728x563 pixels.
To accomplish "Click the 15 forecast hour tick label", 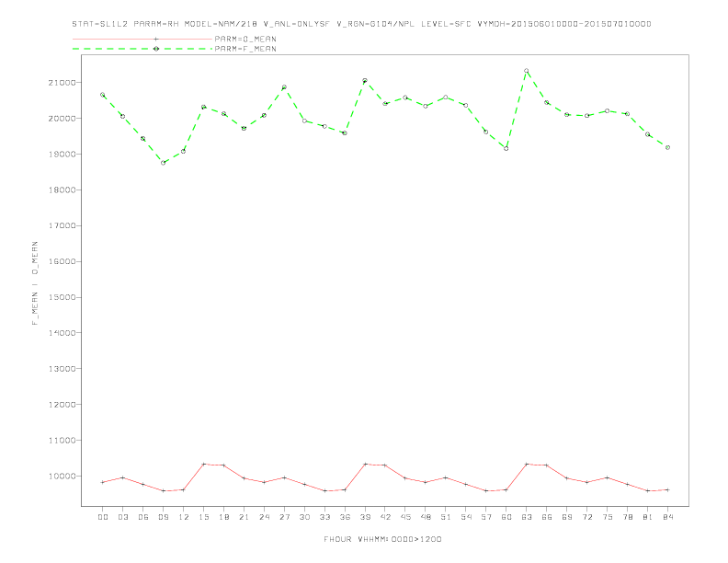I will point(203,517).
